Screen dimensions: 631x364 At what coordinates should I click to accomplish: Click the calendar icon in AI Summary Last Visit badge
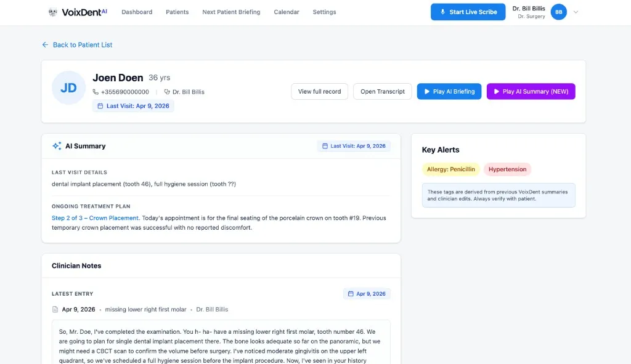pos(325,146)
